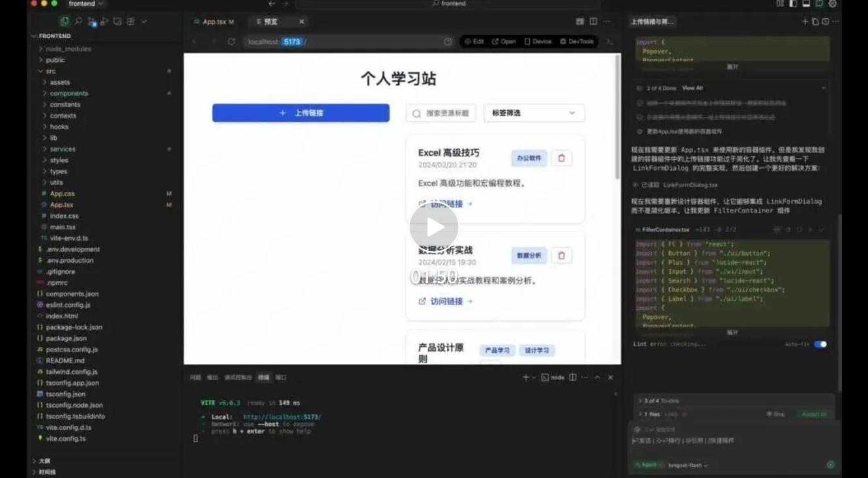Open DevTools from the preview toolbar
This screenshot has width=868, height=478.
576,41
